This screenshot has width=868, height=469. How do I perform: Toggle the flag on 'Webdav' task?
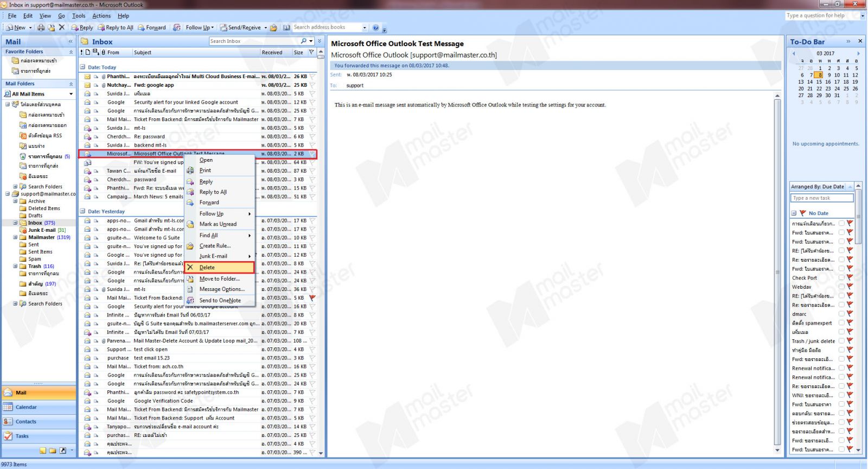coord(850,287)
